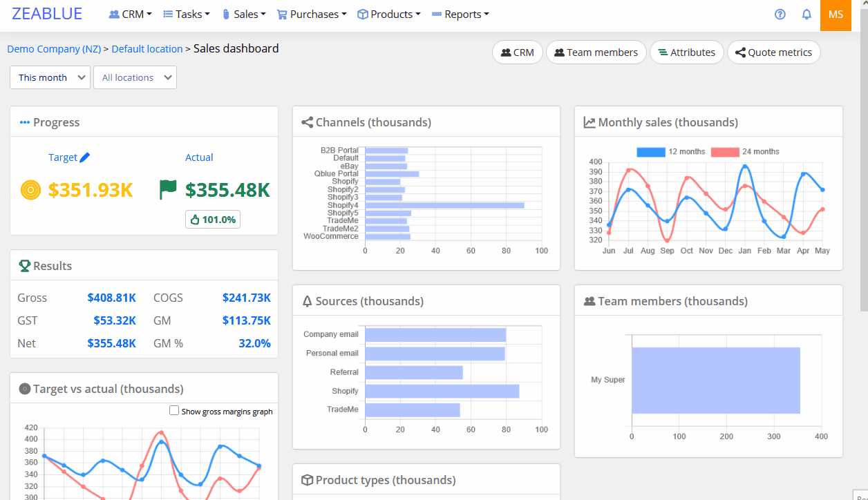Click the TradeMe bar in Sources chart

tap(413, 410)
